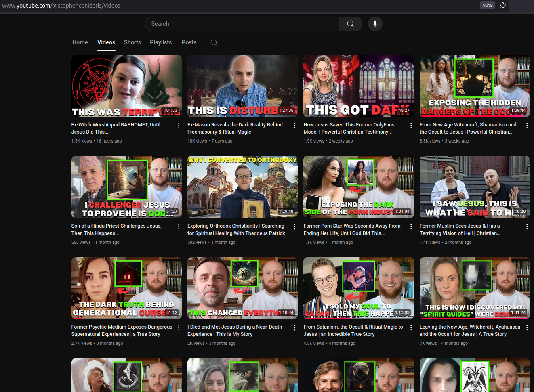Screen dimensions: 534x392
Task: Click the YouTube Search input field
Action: pyautogui.click(x=242, y=24)
